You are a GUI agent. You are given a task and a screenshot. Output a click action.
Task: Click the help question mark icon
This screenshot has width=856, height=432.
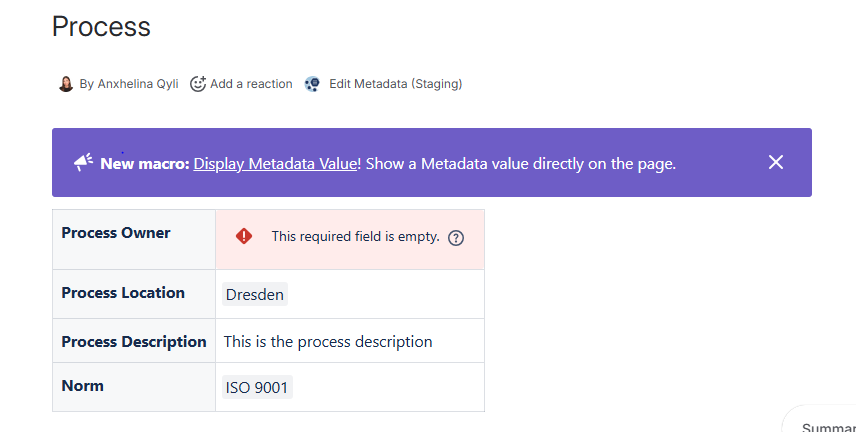(456, 238)
